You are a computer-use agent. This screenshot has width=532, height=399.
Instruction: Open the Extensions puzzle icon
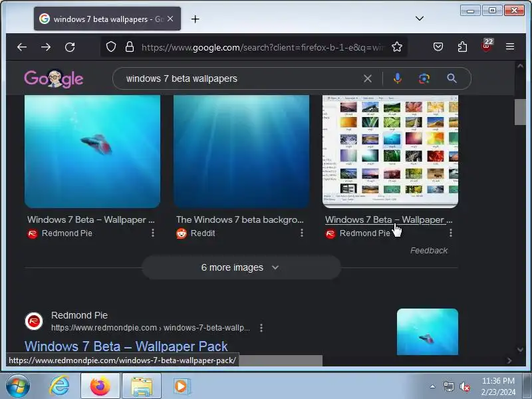click(462, 47)
